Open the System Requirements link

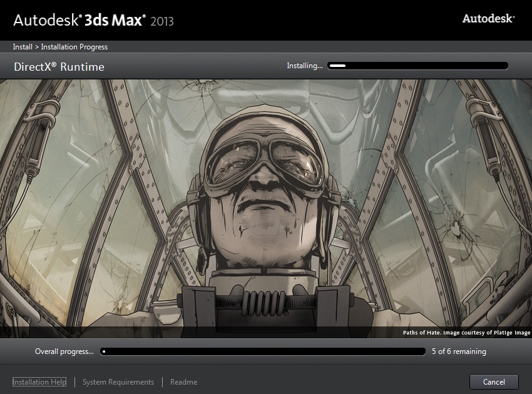[x=118, y=381]
